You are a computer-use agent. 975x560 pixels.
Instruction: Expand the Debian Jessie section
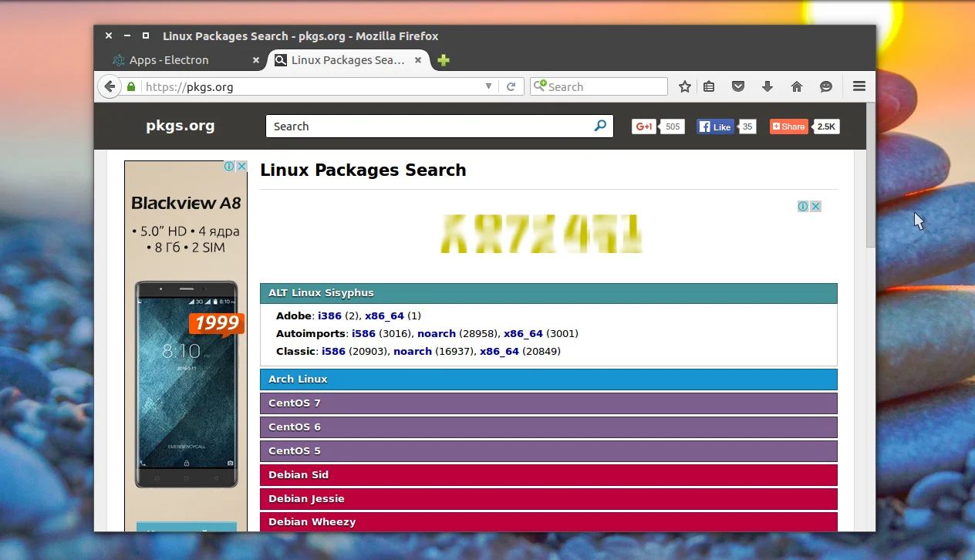tap(548, 499)
